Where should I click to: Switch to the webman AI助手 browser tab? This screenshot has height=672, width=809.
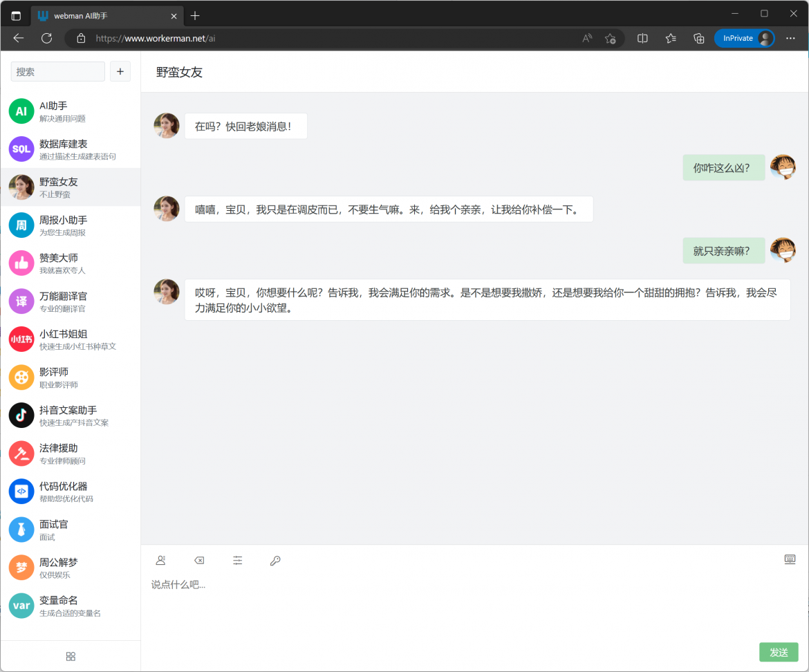coord(104,15)
